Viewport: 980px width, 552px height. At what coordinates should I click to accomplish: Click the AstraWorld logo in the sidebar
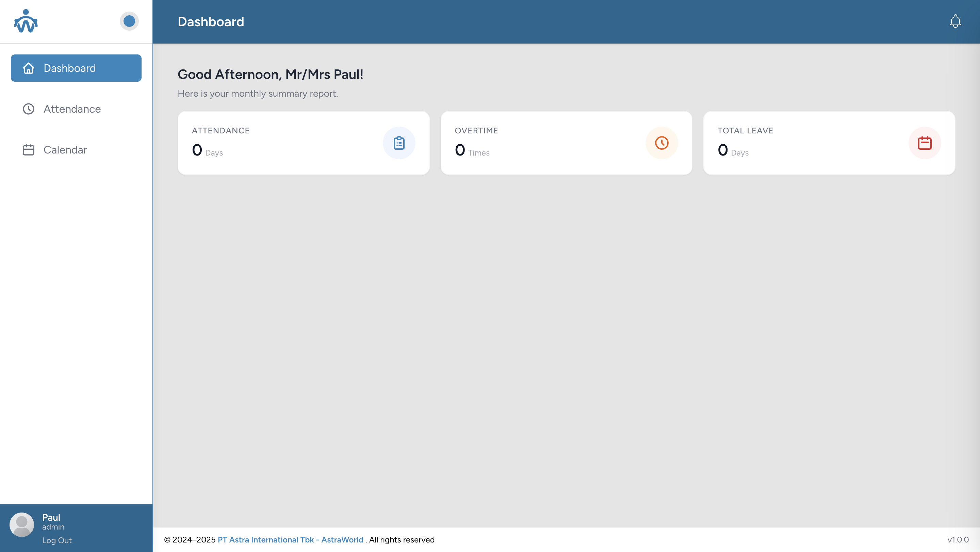[x=26, y=21]
